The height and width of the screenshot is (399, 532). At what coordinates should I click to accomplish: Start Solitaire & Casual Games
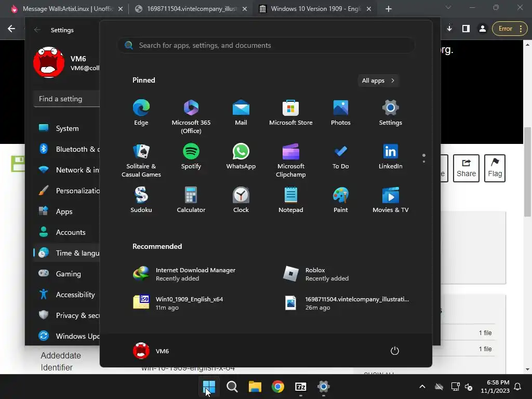[x=141, y=160]
